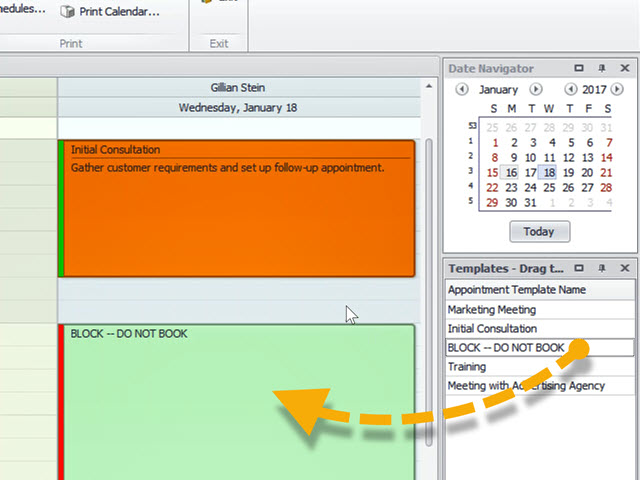Select the Initial Consultation template
This screenshot has width=640, height=480.
coord(540,329)
